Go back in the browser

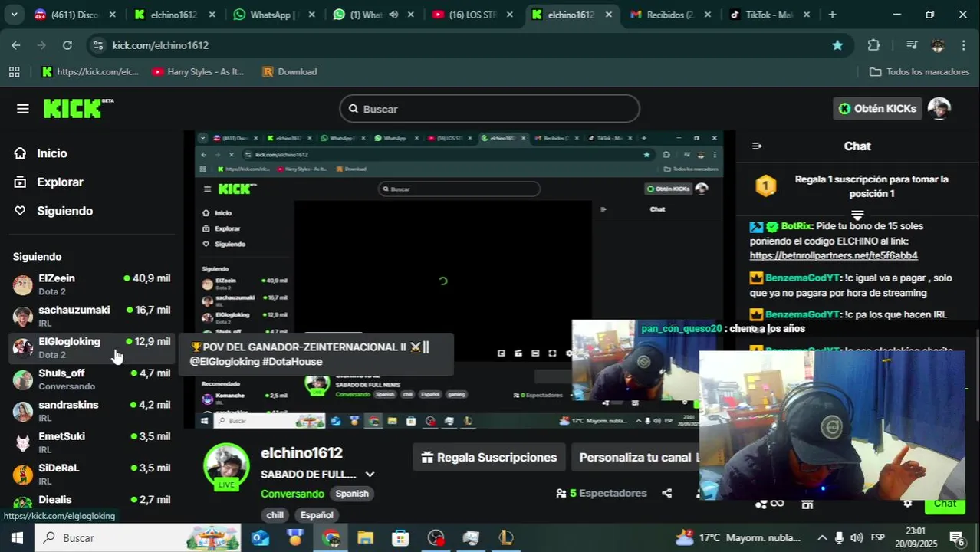[x=16, y=45]
